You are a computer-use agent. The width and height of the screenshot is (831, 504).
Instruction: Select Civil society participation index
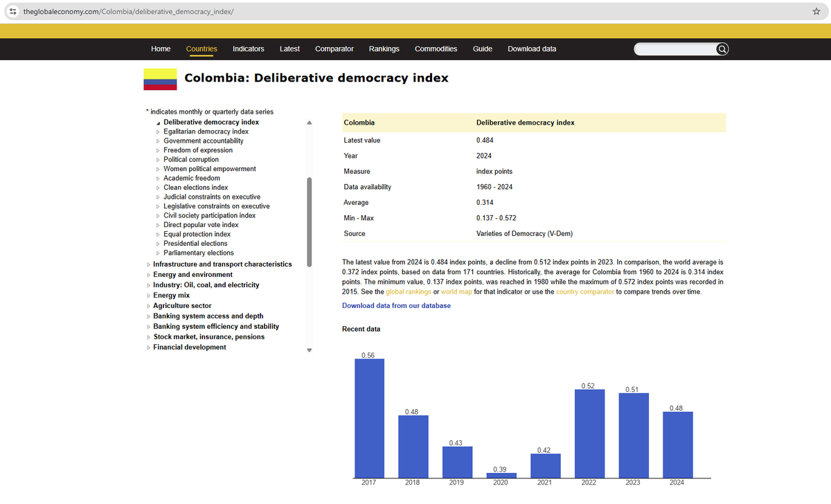(x=209, y=215)
